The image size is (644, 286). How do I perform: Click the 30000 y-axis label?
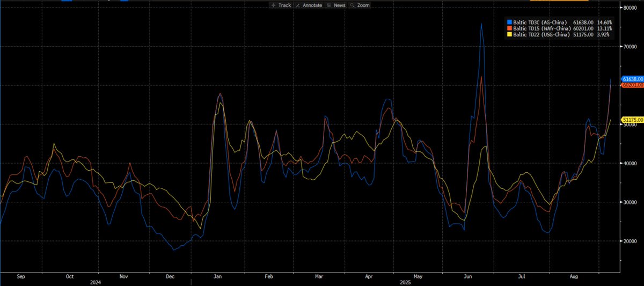point(630,202)
